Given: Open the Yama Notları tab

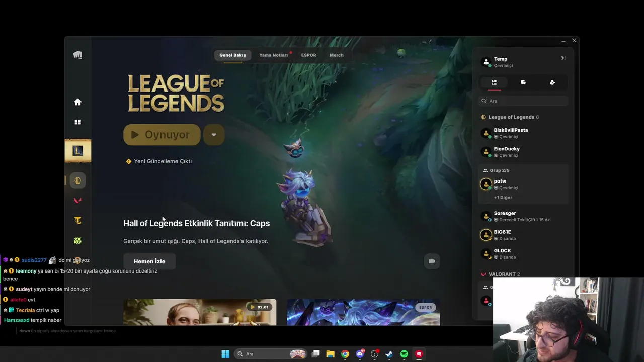Looking at the screenshot, I should (x=274, y=55).
